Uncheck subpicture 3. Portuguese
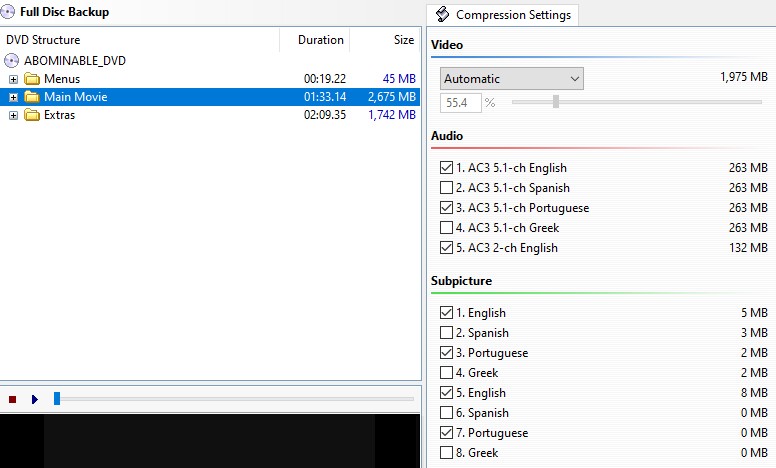The width and height of the screenshot is (776, 468). (446, 353)
